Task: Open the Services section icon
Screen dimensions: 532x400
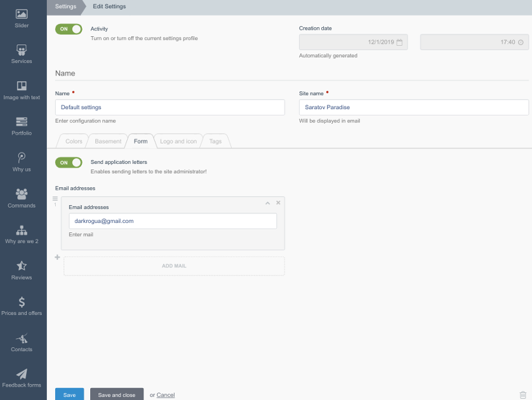Action: [x=22, y=50]
